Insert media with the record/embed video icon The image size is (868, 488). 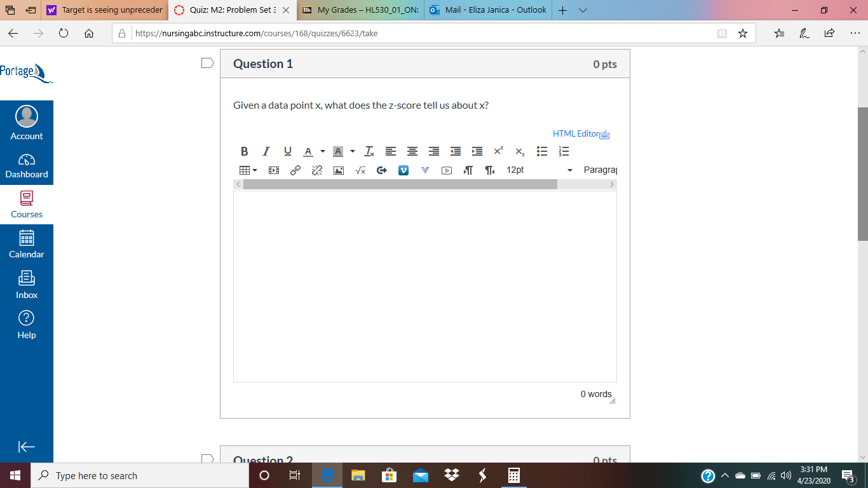273,170
